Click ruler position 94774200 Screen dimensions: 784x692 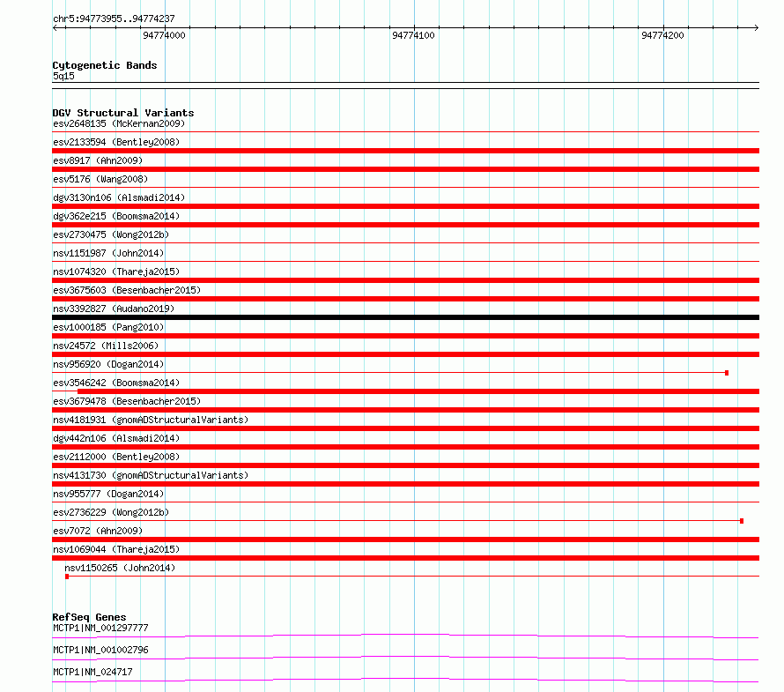(x=662, y=35)
